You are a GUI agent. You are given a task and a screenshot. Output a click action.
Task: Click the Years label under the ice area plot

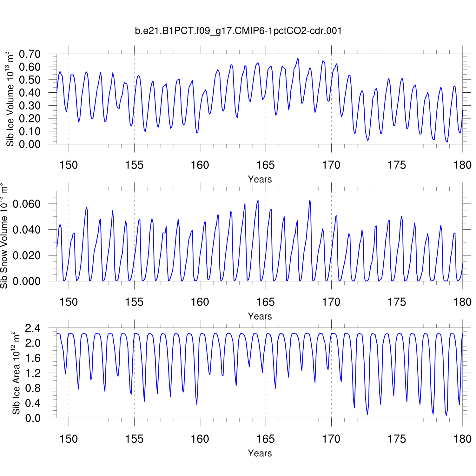260,453
